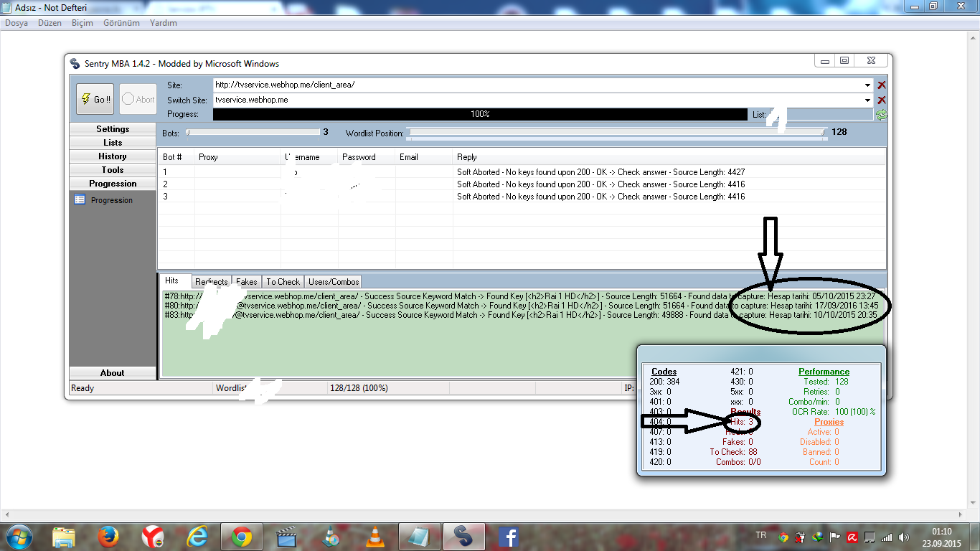Switch to the Fakes tab

(247, 282)
